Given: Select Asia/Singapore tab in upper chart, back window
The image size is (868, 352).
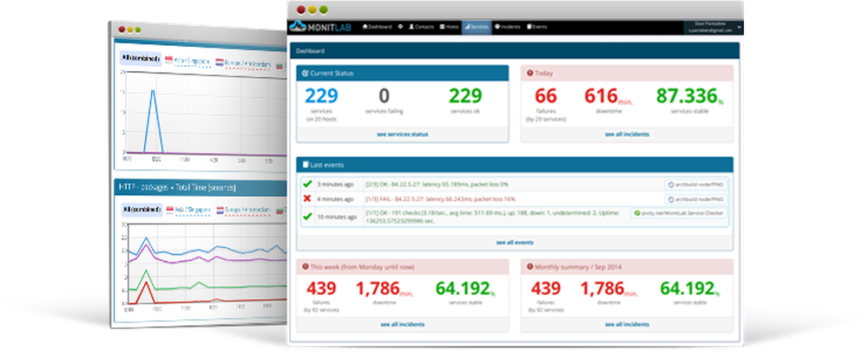Looking at the screenshot, I should coord(188,62).
